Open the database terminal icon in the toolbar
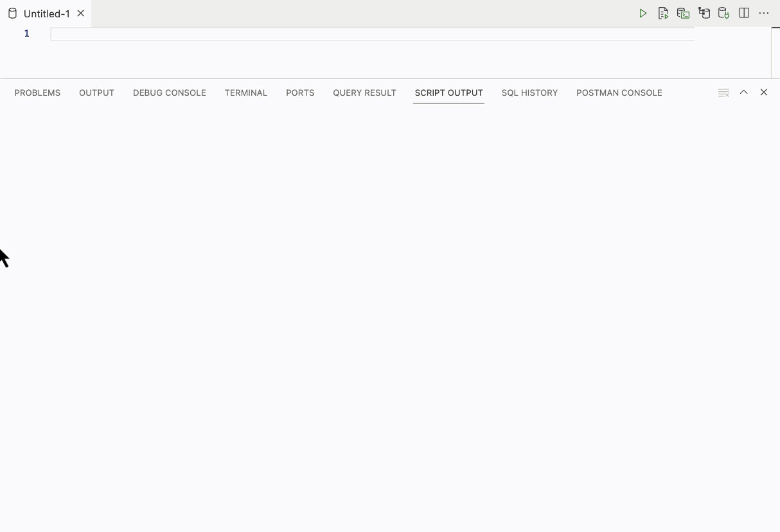This screenshot has height=532, width=780. 683,13
